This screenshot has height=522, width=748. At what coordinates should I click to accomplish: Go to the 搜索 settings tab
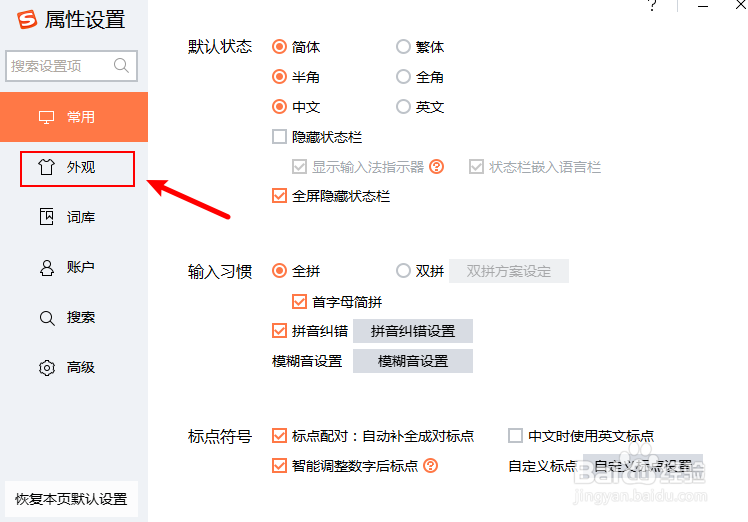[x=74, y=317]
